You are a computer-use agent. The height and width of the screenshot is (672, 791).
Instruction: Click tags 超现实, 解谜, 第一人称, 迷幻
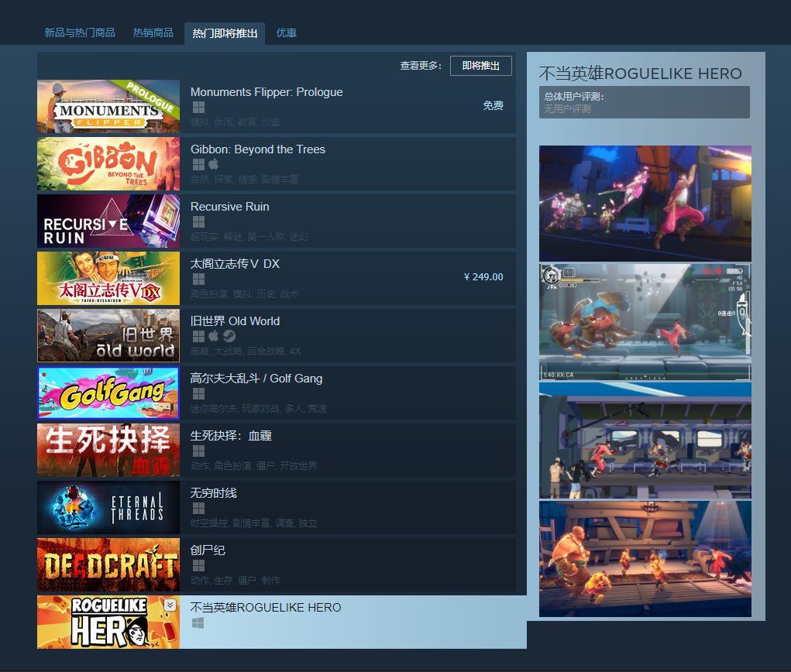pyautogui.click(x=249, y=236)
